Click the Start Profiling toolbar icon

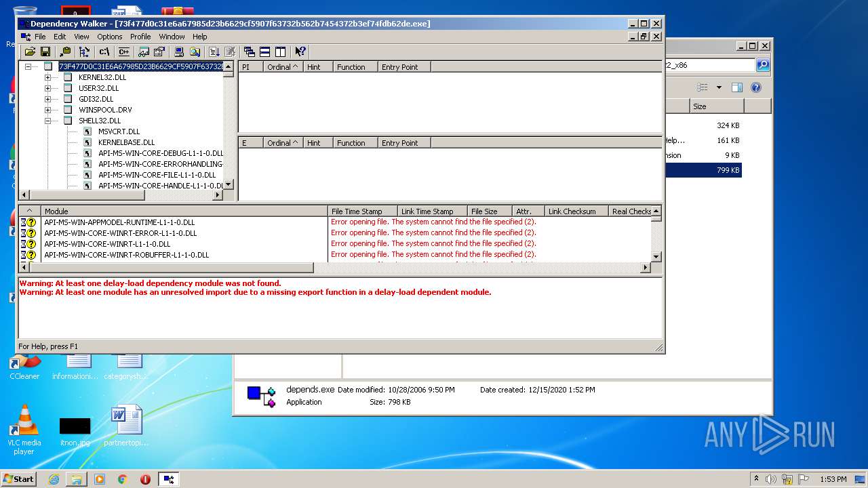tap(214, 52)
